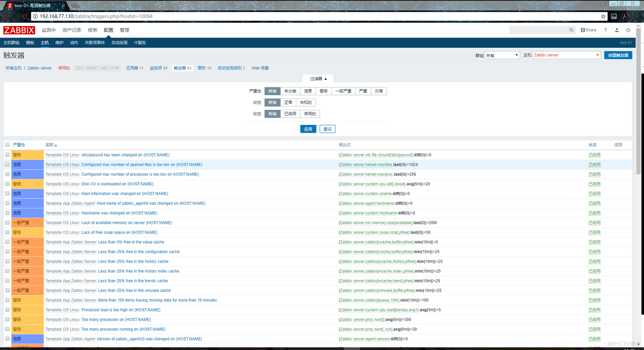Screen dimensions: 644x350
Task: Open the help question mark icon
Action: pos(605,30)
